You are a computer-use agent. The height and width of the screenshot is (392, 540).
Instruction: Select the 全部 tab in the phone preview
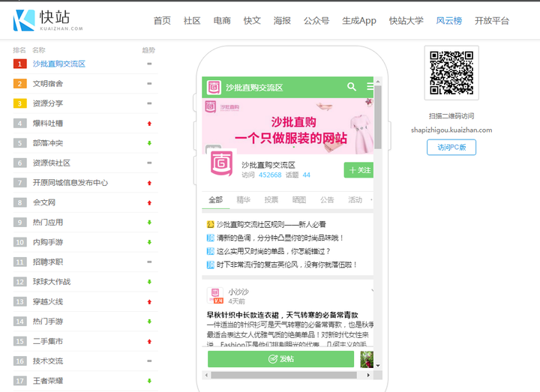pos(215,200)
